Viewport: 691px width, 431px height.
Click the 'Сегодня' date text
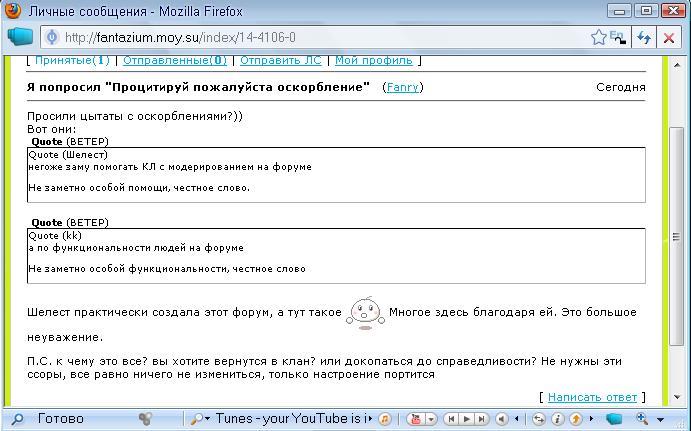tap(620, 87)
